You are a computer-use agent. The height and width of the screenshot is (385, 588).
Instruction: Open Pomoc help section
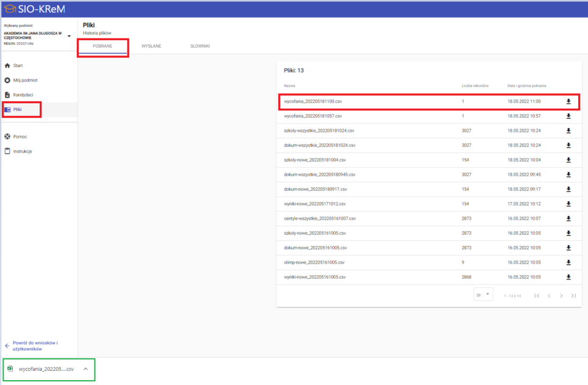pyautogui.click(x=20, y=137)
